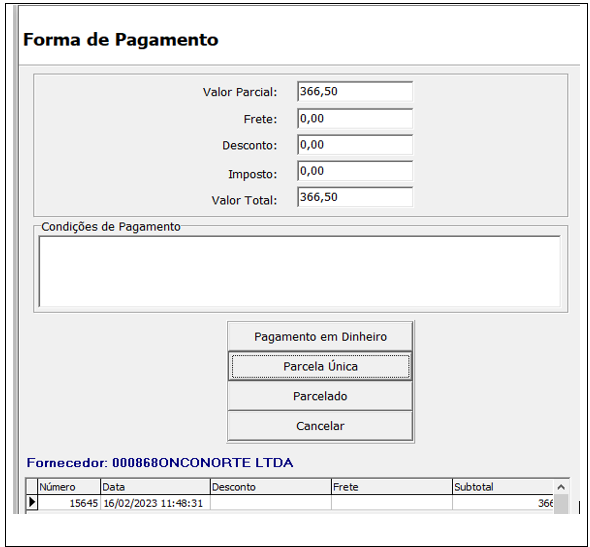Click the scroll up arrow of the grid
590x547 pixels.
(x=561, y=487)
